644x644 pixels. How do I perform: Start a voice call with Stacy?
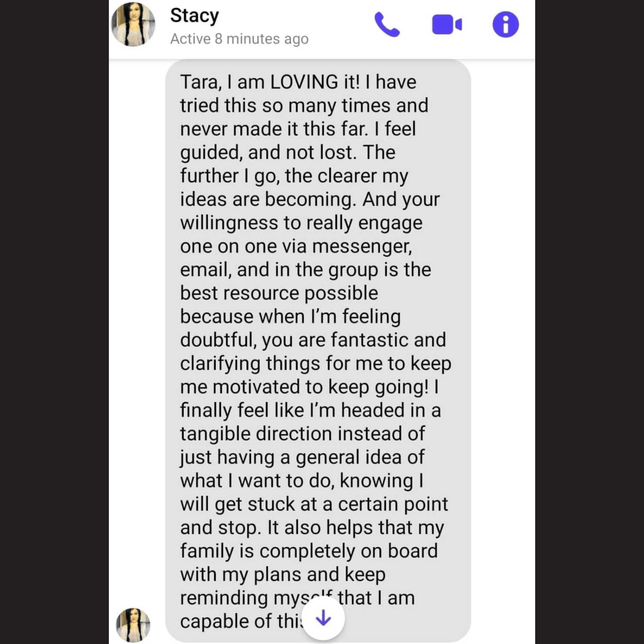pos(387,24)
